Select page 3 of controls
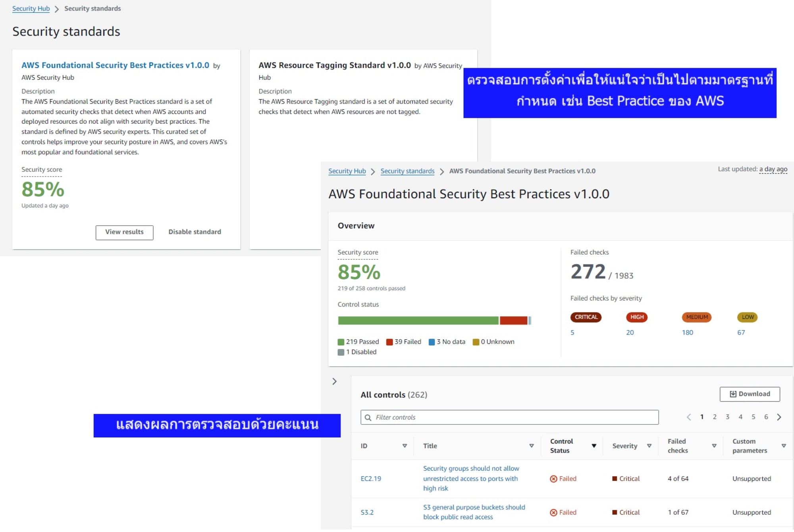This screenshot has width=794, height=532. (x=727, y=417)
